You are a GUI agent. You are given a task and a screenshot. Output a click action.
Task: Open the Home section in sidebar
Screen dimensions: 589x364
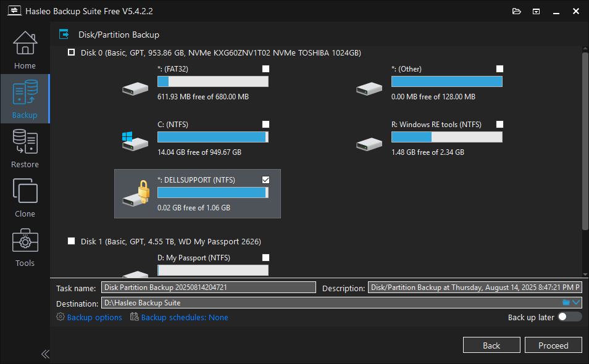pyautogui.click(x=25, y=50)
